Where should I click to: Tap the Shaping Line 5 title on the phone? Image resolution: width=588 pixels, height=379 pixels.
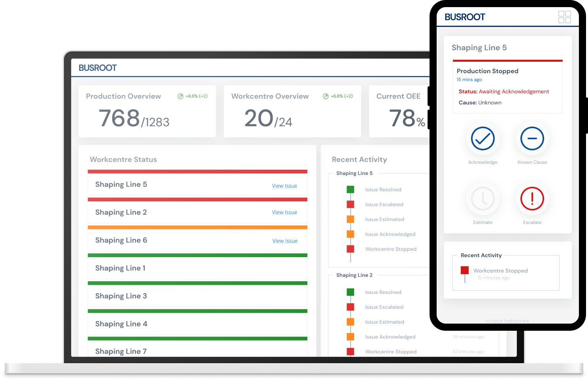tap(479, 48)
